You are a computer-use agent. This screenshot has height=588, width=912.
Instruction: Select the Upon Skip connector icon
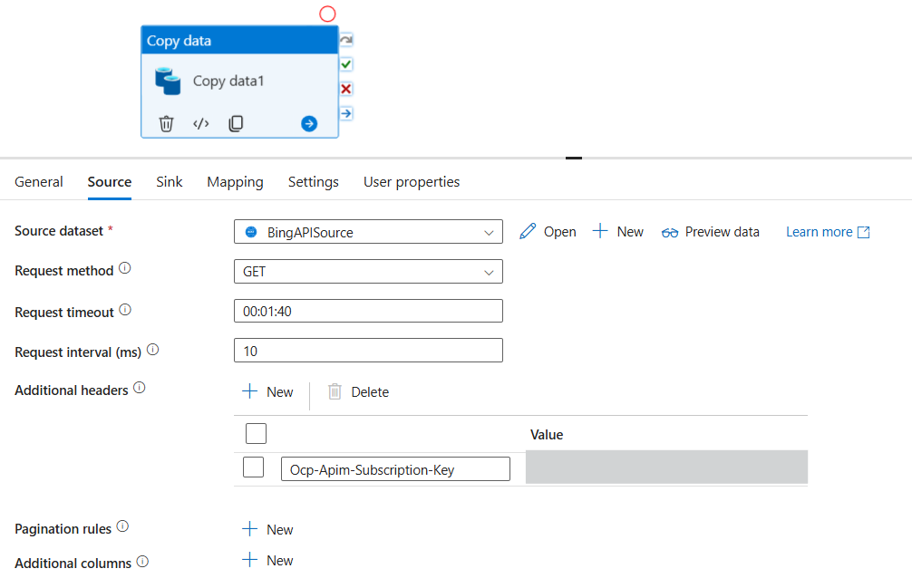click(x=346, y=40)
